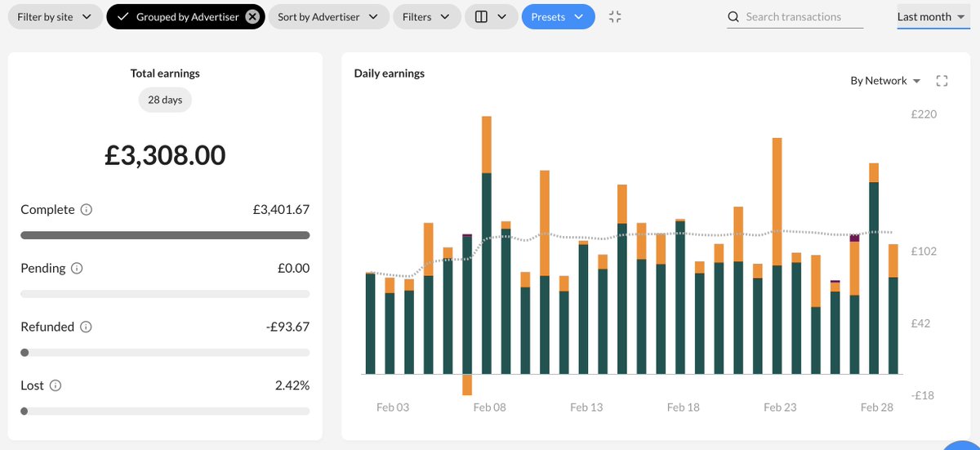Click the Feb 08 axis label
Viewport: 980px width, 450px height.
coord(489,408)
